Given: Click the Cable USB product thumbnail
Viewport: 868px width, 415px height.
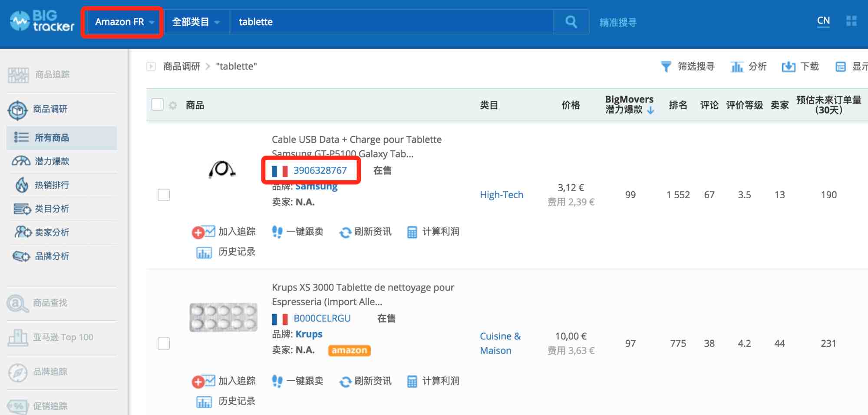Looking at the screenshot, I should click(x=222, y=169).
